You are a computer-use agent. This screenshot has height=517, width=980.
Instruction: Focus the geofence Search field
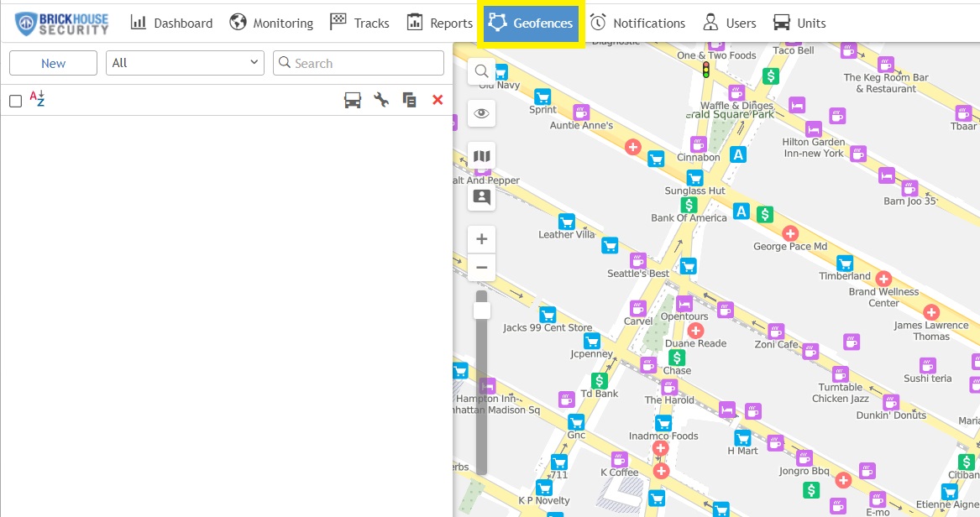[x=359, y=63]
